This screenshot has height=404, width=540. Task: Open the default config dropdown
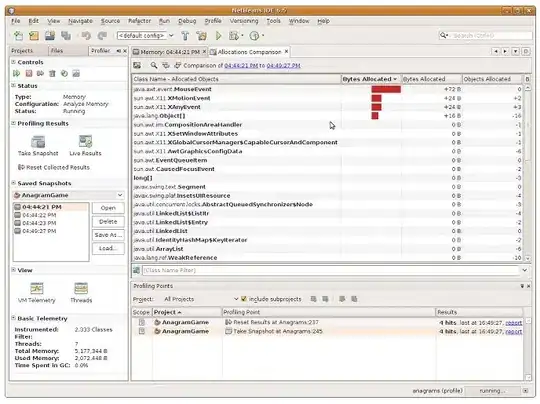tap(171, 35)
